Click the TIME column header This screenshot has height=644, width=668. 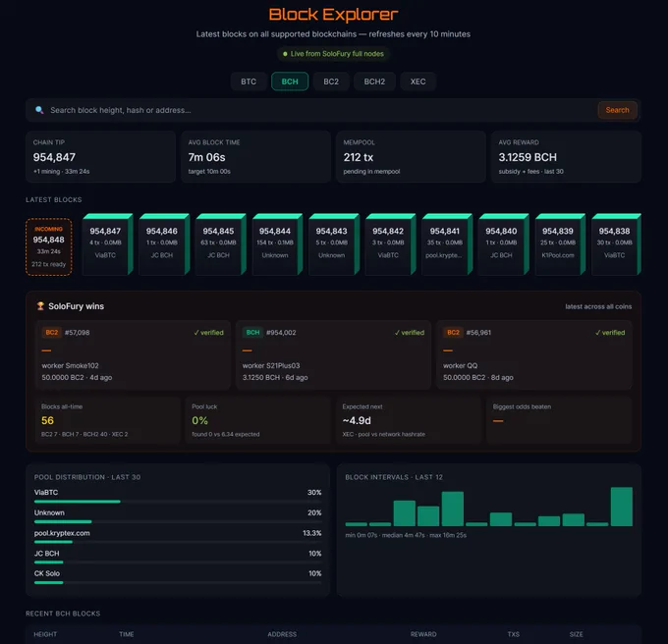(x=127, y=634)
